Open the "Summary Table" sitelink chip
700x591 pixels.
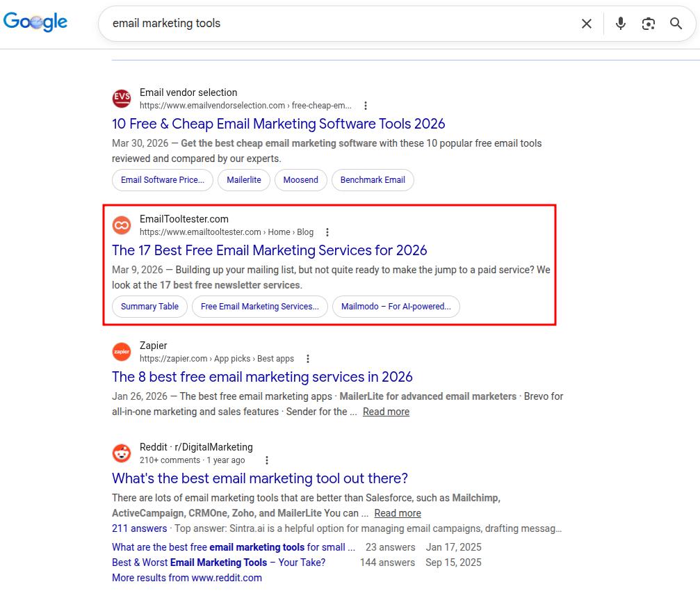click(x=149, y=306)
